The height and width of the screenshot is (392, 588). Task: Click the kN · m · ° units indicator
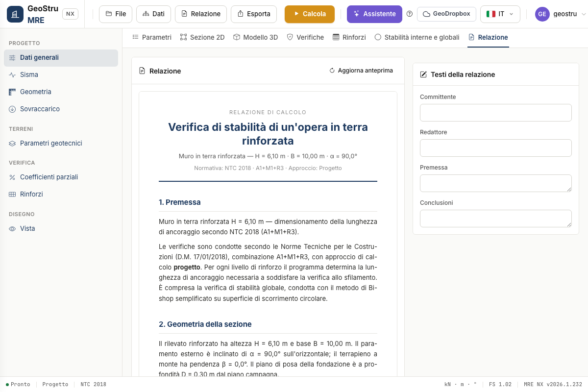click(461, 385)
